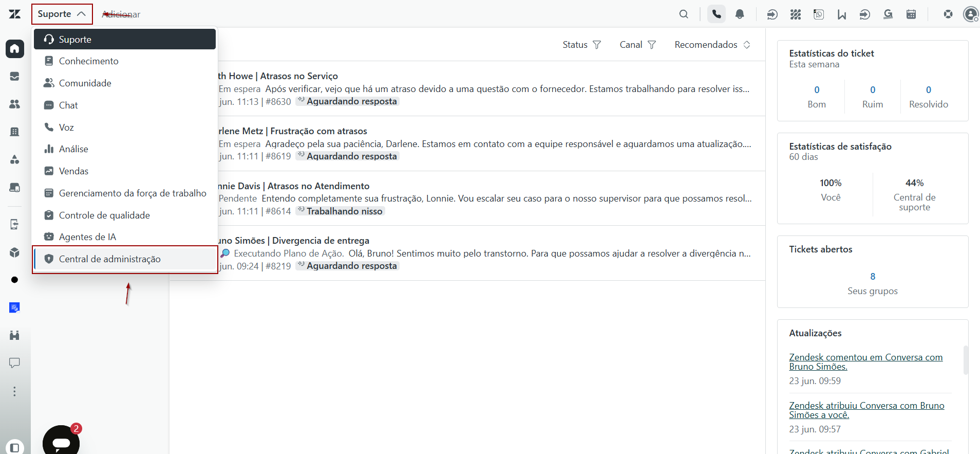Open the three-dot more menu in sidebar
This screenshot has height=454, width=980.
(x=15, y=391)
